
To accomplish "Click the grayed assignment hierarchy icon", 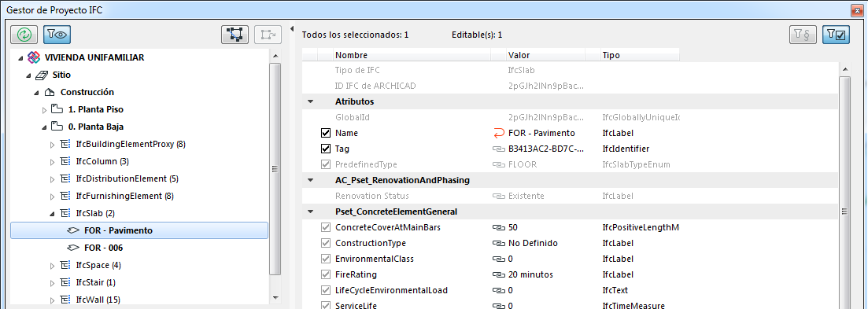I will (x=268, y=35).
